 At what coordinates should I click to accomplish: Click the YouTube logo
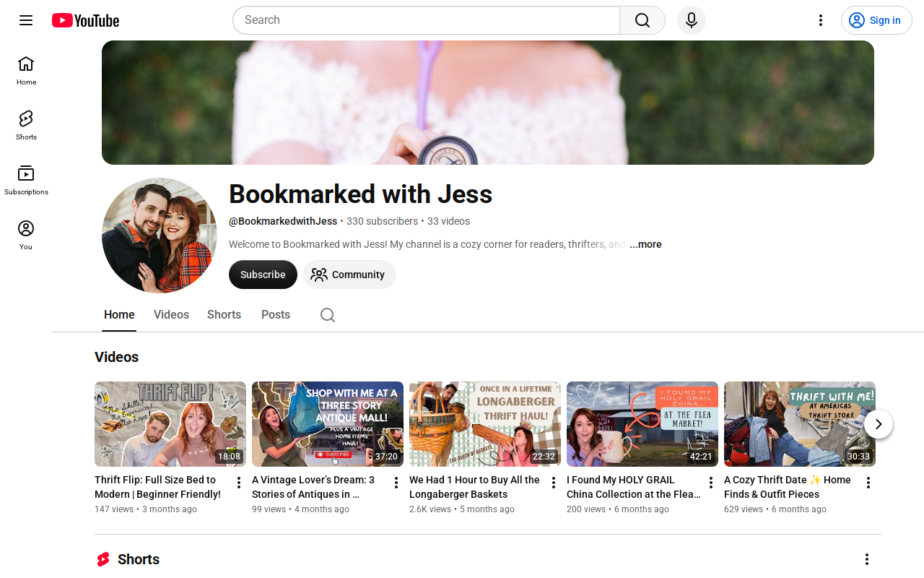pyautogui.click(x=85, y=20)
